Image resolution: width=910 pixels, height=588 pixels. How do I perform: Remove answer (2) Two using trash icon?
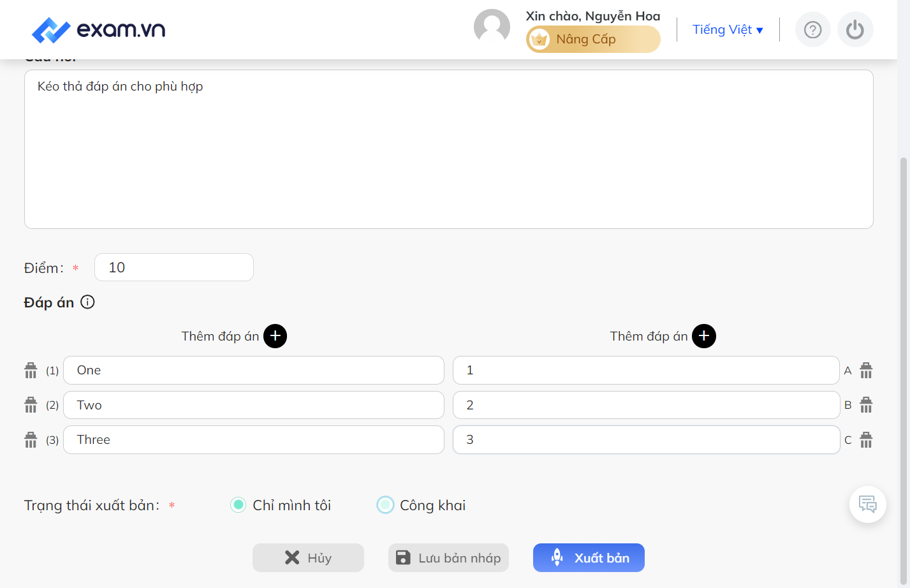click(x=31, y=405)
